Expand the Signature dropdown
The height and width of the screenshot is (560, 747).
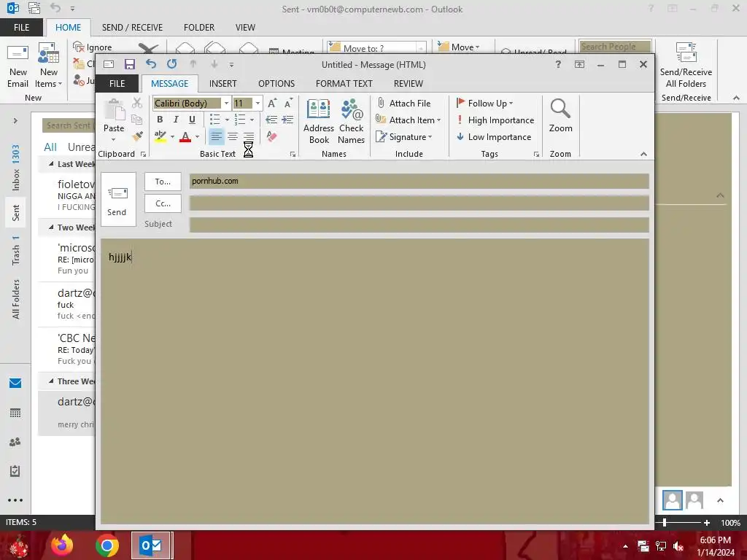430,137
